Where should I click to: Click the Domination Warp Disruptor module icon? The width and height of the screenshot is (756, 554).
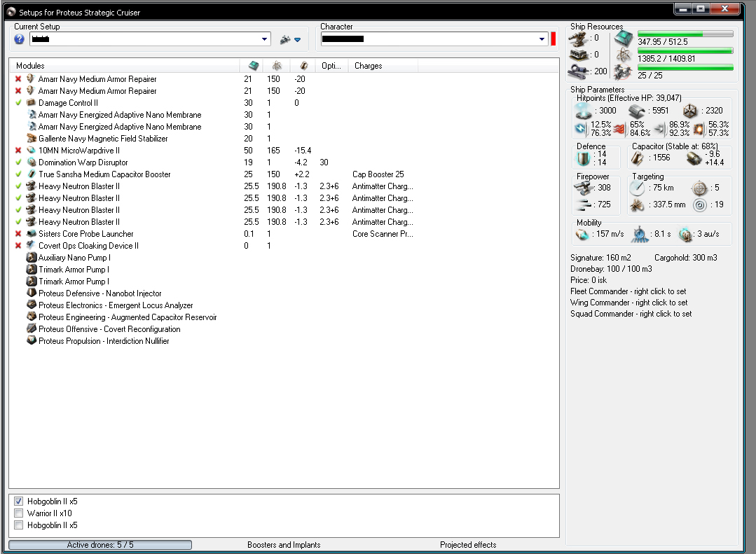coord(32,162)
